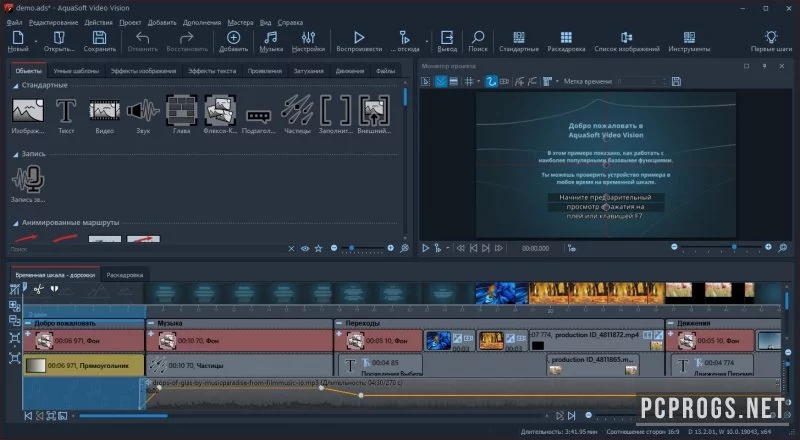
Task: Click the Восстановить (Redo) button
Action: 187,41
